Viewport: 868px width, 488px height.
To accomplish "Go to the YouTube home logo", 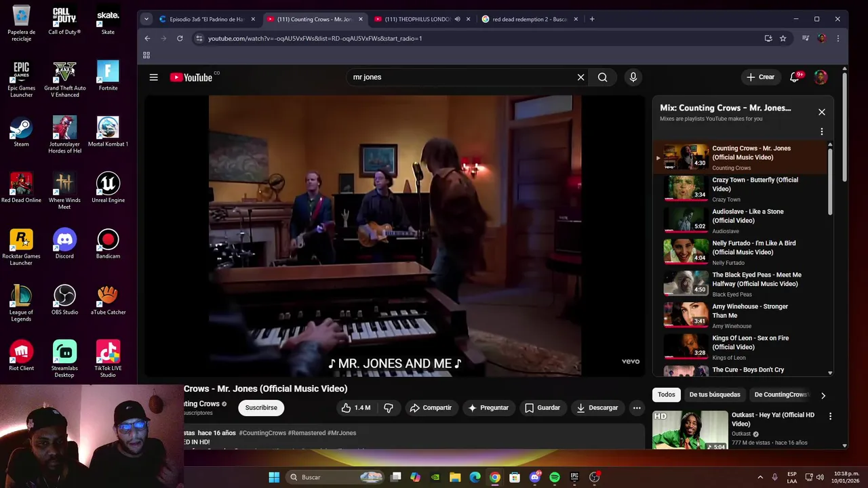I will (191, 77).
